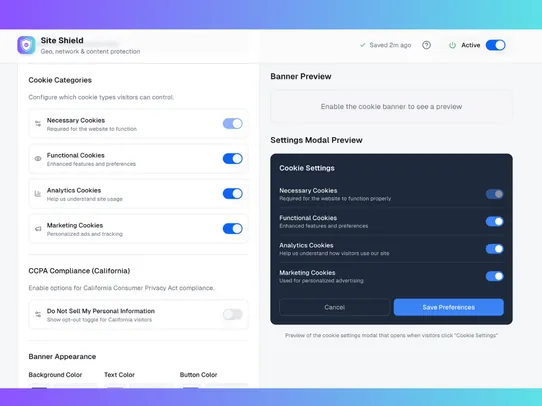Click the Do Not Sell sliders icon

(38, 314)
